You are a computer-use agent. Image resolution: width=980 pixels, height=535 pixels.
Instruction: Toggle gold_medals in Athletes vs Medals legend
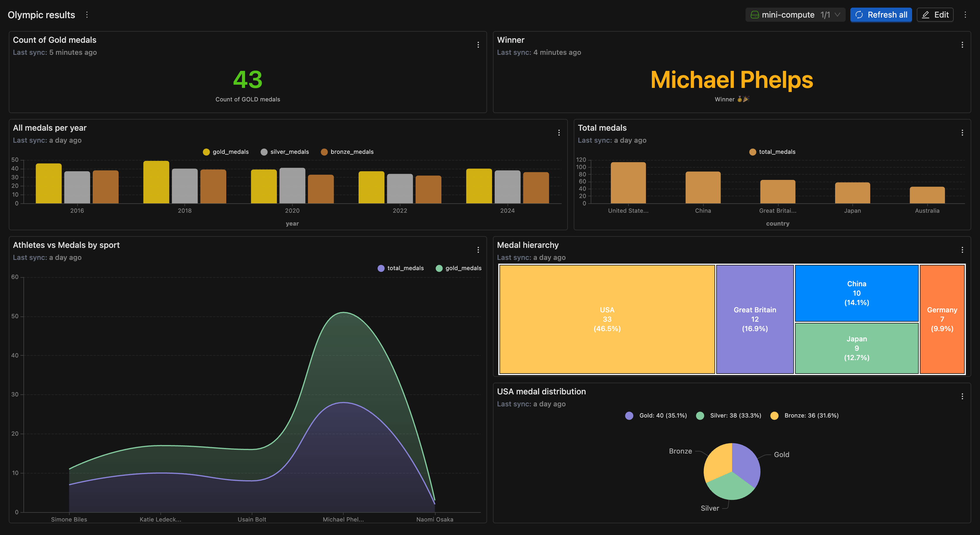458,268
